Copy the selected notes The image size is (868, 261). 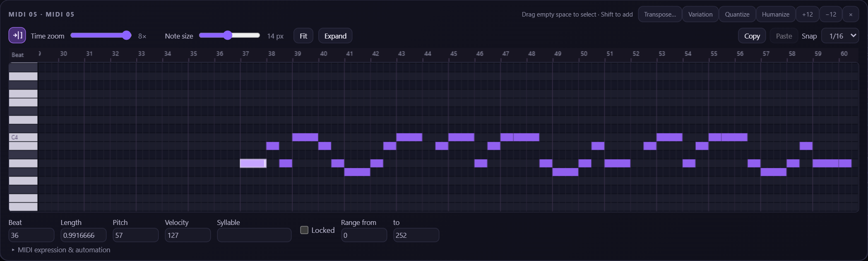752,36
